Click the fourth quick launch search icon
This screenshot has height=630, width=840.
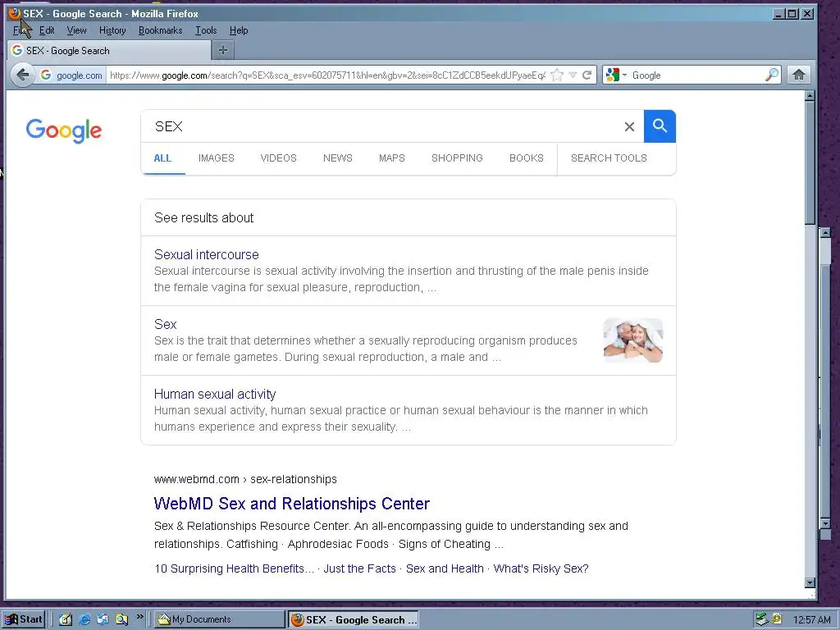pyautogui.click(x=122, y=619)
